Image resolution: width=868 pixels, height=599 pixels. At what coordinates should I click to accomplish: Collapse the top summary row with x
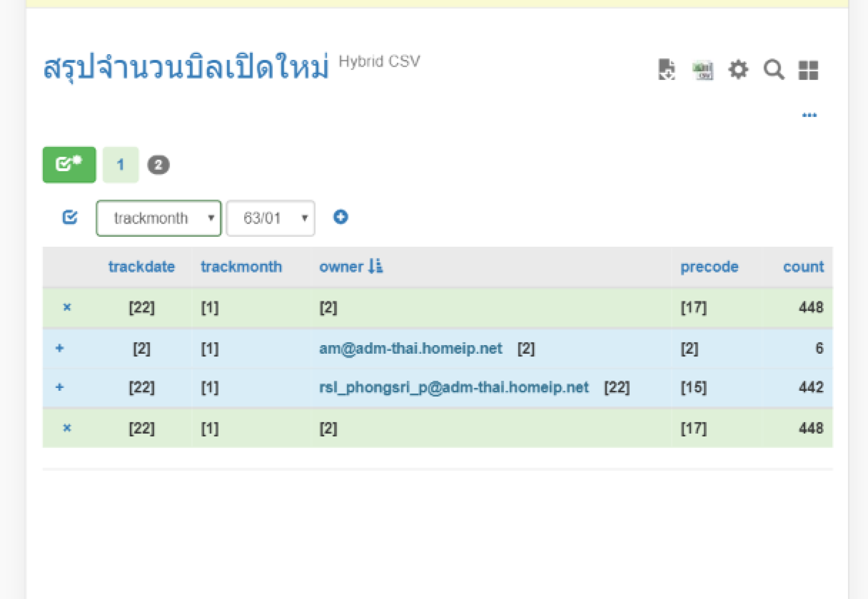click(67, 307)
